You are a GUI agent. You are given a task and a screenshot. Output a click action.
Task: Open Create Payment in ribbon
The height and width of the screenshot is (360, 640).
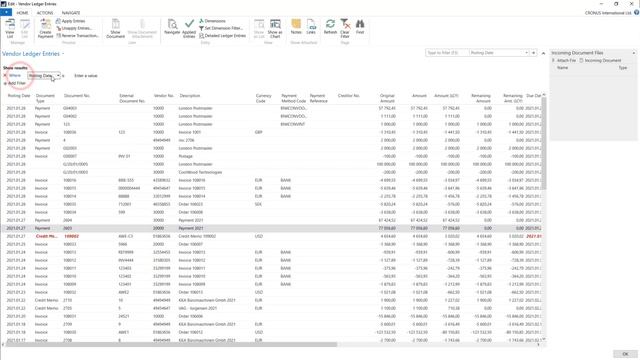click(x=45, y=28)
